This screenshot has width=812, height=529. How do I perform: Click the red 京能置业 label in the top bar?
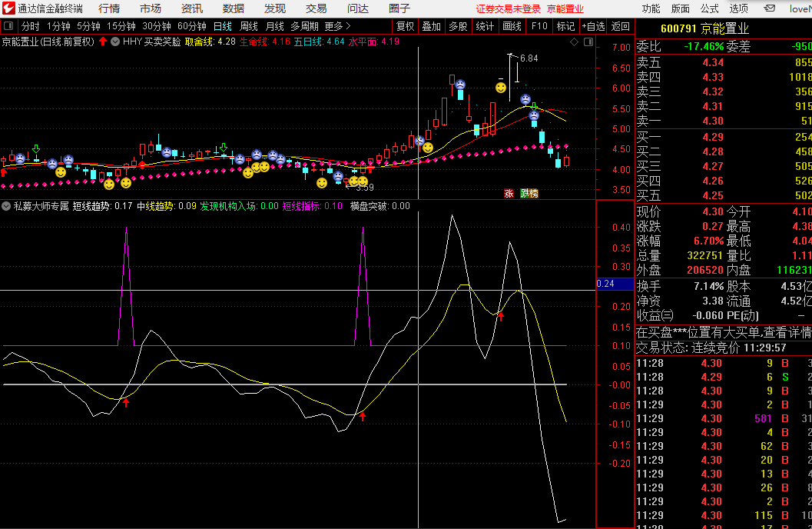[x=565, y=8]
